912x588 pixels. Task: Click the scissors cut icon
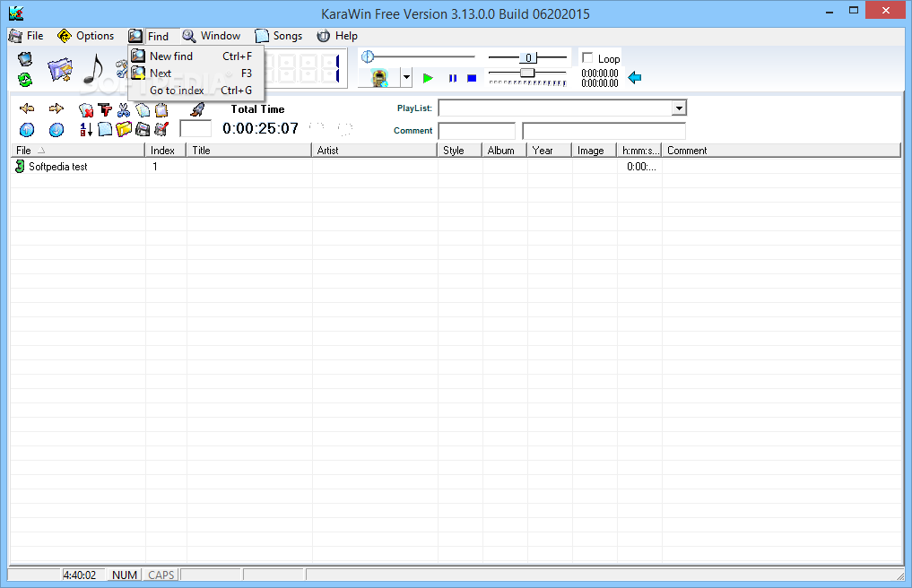tap(124, 109)
